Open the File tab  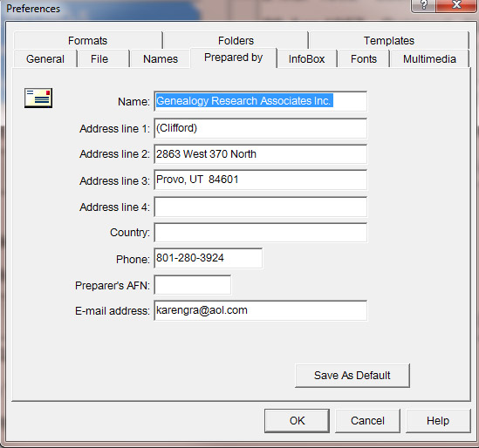tap(99, 59)
